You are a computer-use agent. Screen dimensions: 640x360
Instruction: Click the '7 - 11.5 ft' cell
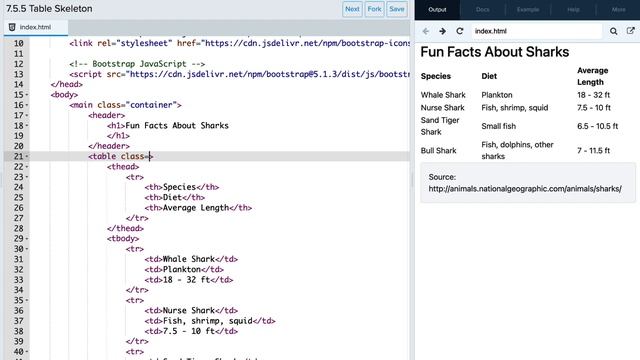(x=593, y=151)
